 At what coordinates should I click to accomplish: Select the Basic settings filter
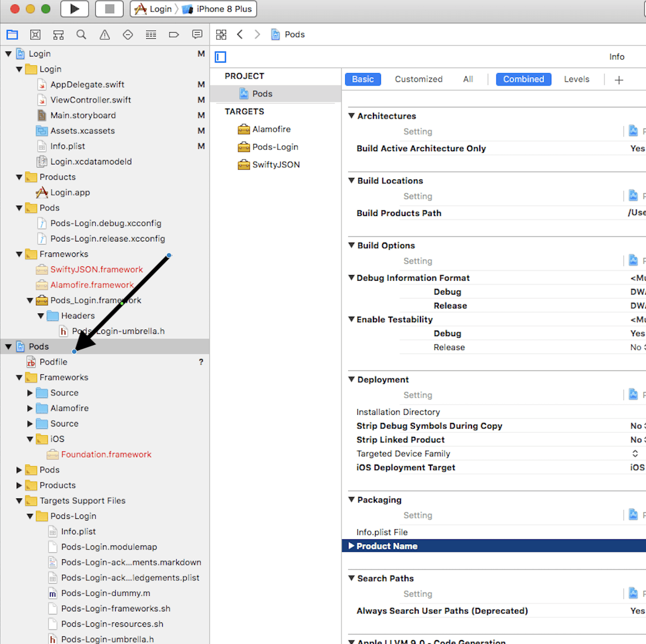[362, 79]
